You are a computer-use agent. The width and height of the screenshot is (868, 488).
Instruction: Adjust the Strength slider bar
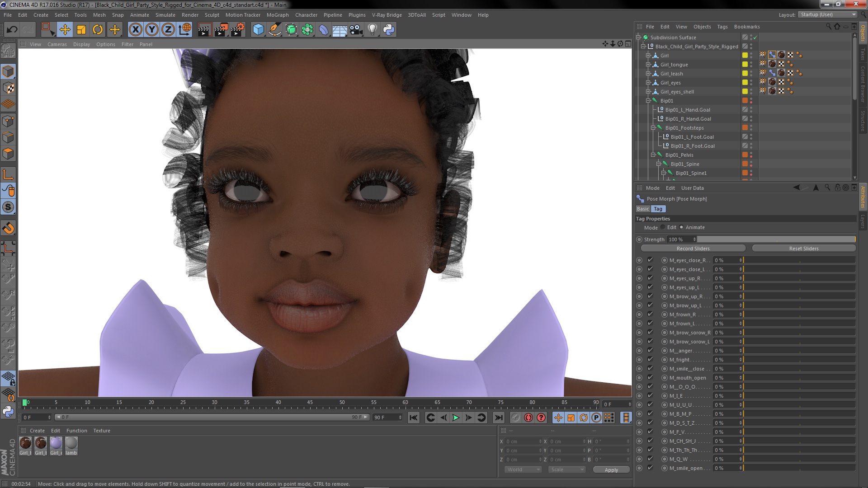coord(776,239)
